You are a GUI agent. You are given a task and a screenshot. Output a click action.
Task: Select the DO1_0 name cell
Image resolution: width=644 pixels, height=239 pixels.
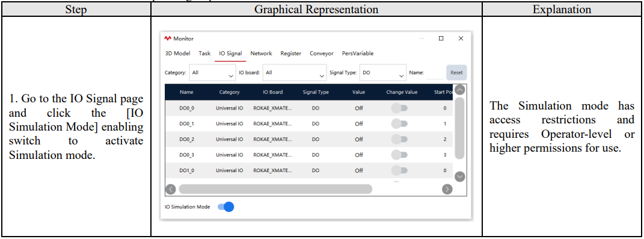click(187, 170)
